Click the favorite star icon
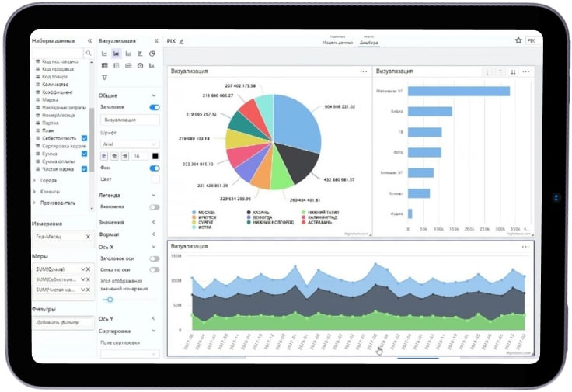The image size is (572, 392). [x=518, y=40]
